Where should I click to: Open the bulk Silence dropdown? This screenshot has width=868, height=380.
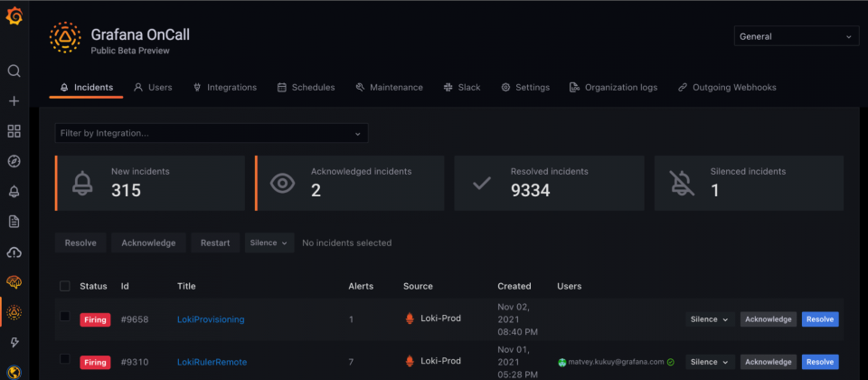269,242
